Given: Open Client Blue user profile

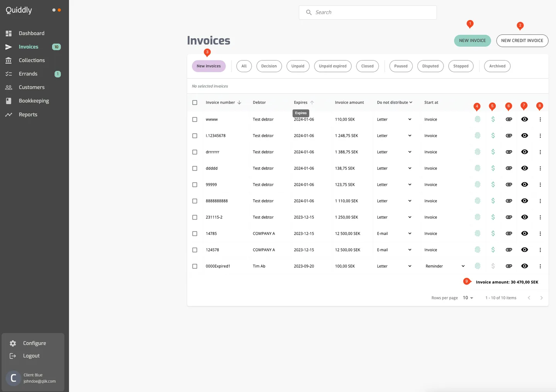Looking at the screenshot, I should pyautogui.click(x=33, y=378).
